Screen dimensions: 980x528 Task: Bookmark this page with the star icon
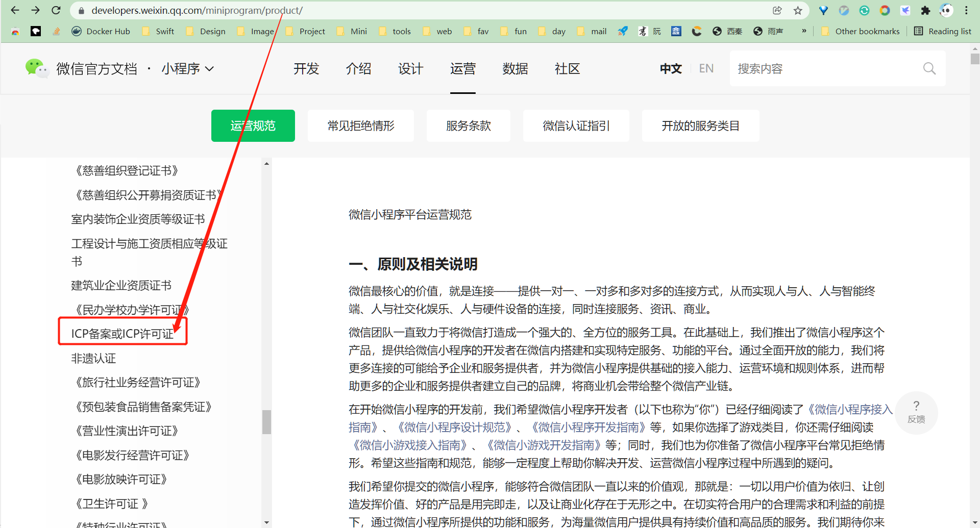798,10
